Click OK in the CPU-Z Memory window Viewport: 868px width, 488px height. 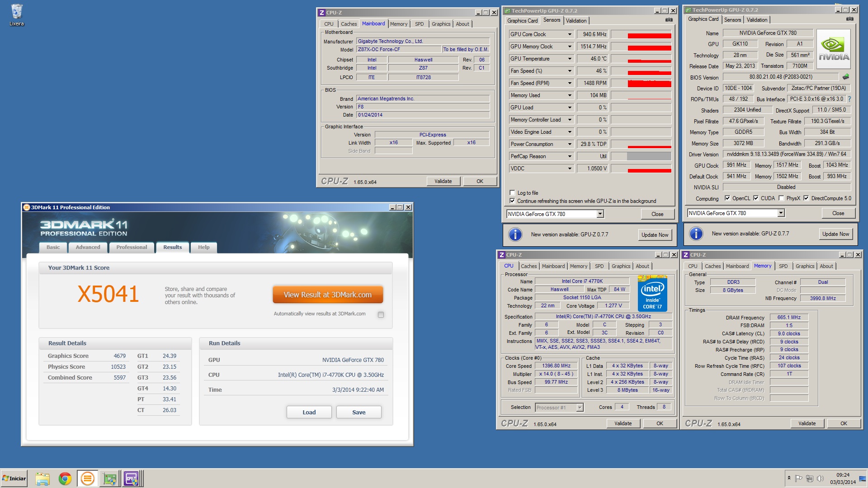pos(844,423)
